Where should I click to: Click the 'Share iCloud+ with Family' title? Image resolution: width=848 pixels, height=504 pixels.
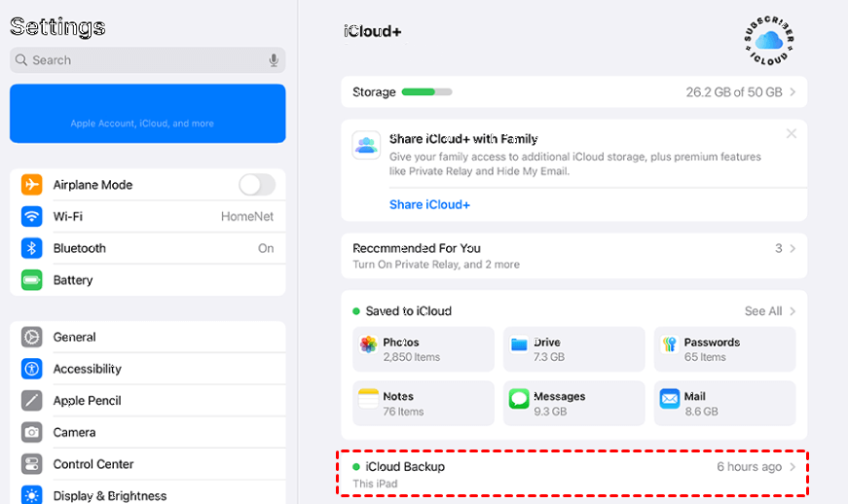coord(463,139)
